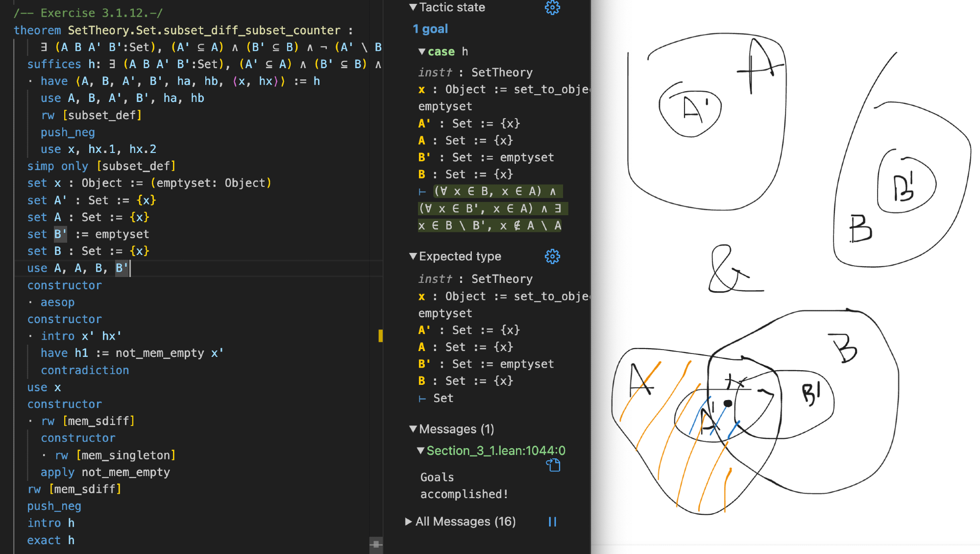Click the yellow warning marker in scrollbar
This screenshot has height=554, width=980.
point(380,336)
